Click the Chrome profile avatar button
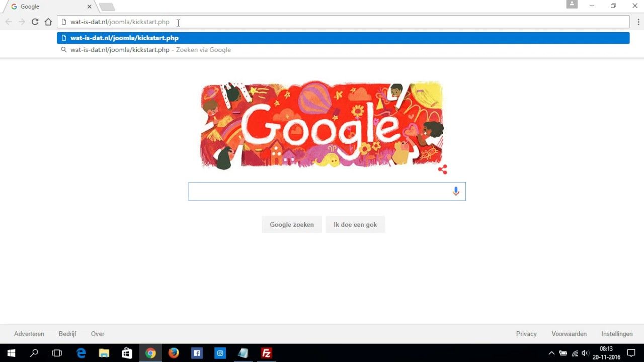644x362 pixels. click(572, 5)
